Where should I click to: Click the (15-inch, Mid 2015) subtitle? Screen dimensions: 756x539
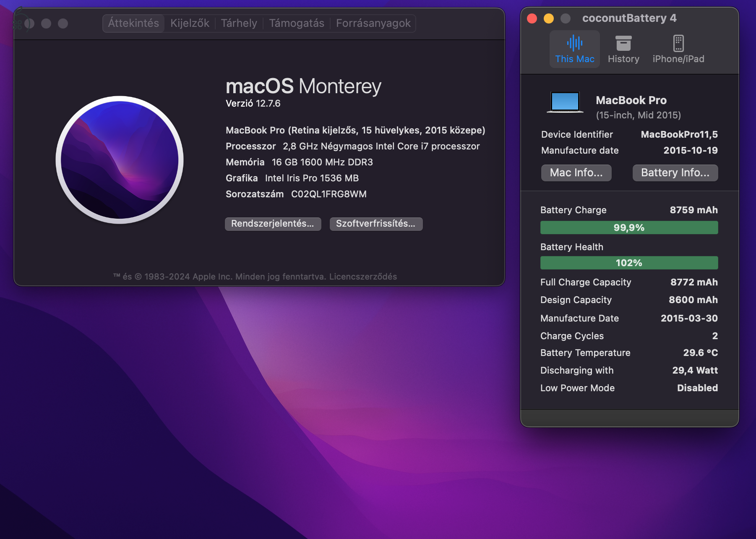coord(639,115)
